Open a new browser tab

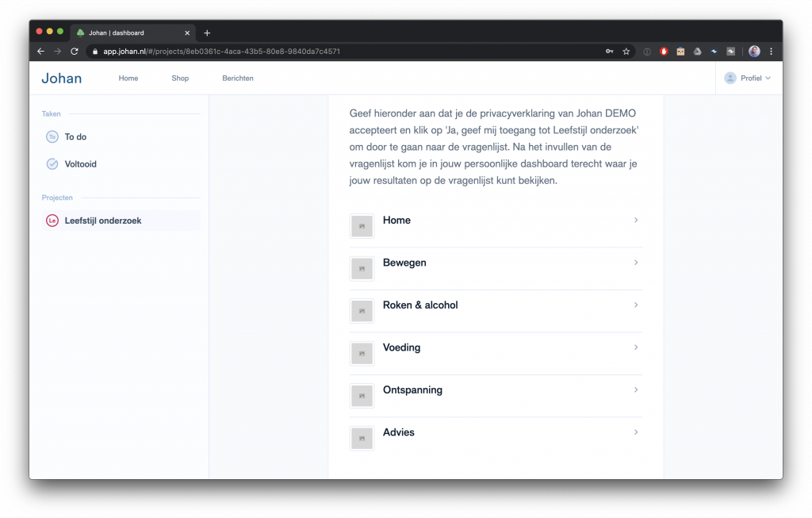point(207,33)
